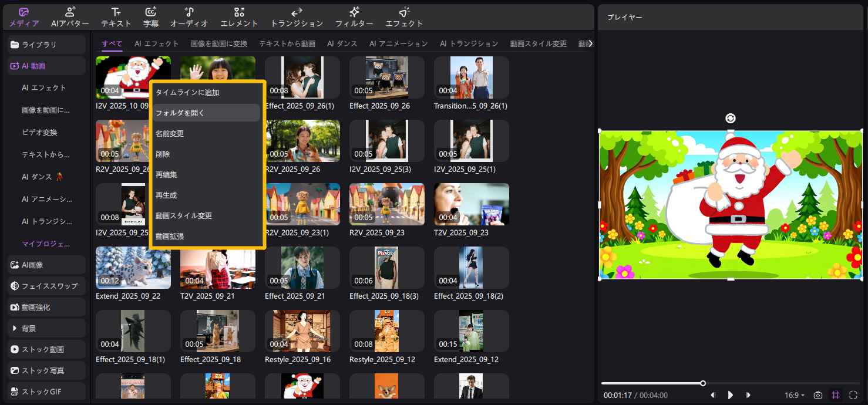Screen dimensions: 868x405
Task: Toggle fullscreen preview in the player
Action: click(854, 395)
